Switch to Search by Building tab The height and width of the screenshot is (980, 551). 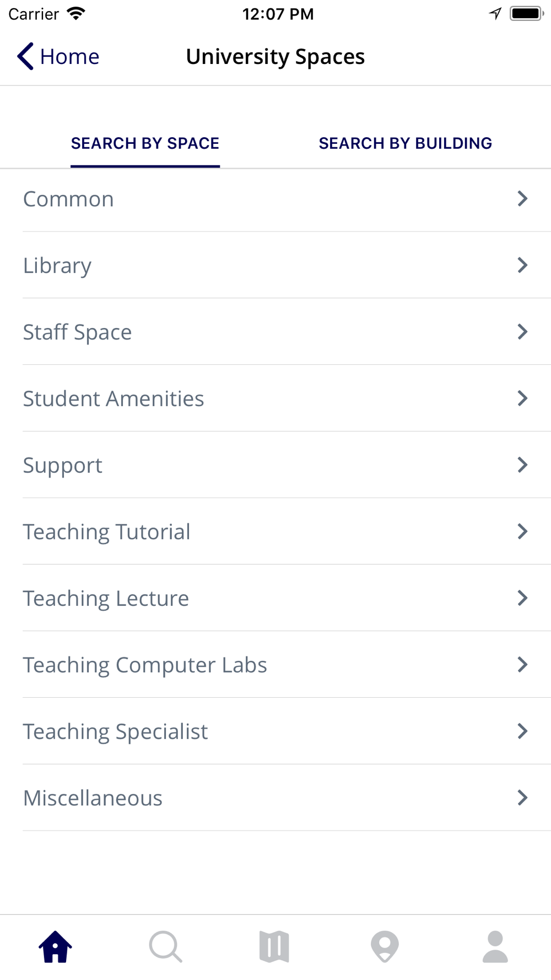point(405,143)
